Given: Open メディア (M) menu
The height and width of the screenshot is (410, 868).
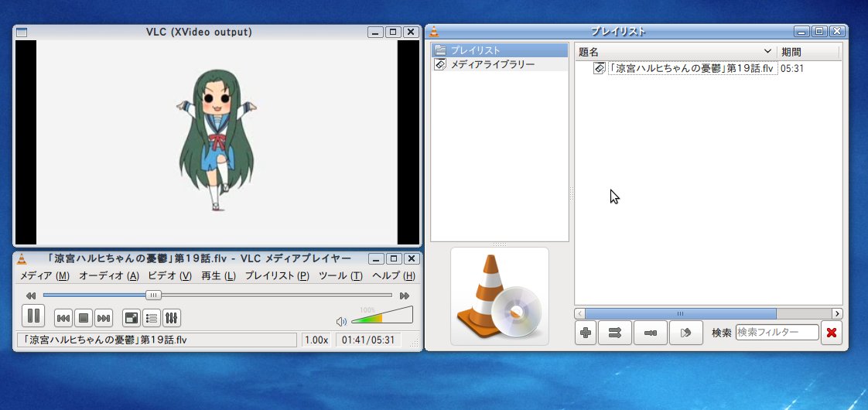Looking at the screenshot, I should click(45, 275).
